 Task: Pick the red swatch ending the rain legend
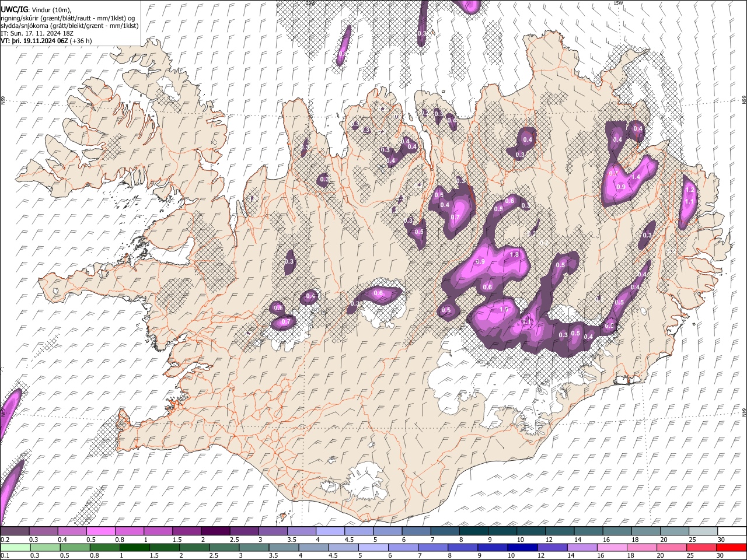[x=731, y=547]
